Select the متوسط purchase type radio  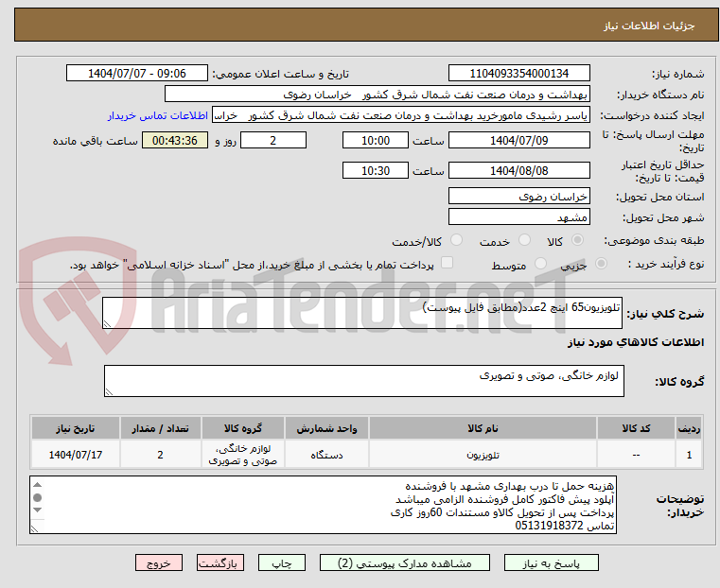pyautogui.click(x=540, y=263)
